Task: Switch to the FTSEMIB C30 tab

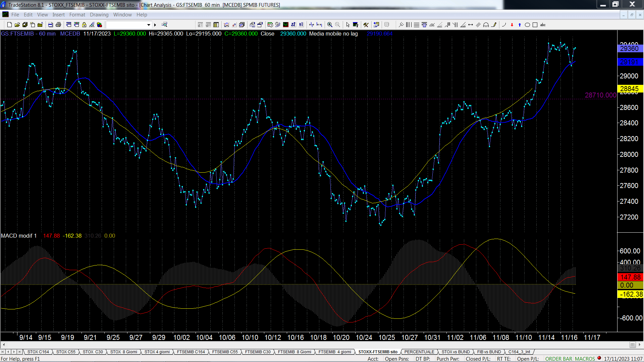Action: (258, 352)
